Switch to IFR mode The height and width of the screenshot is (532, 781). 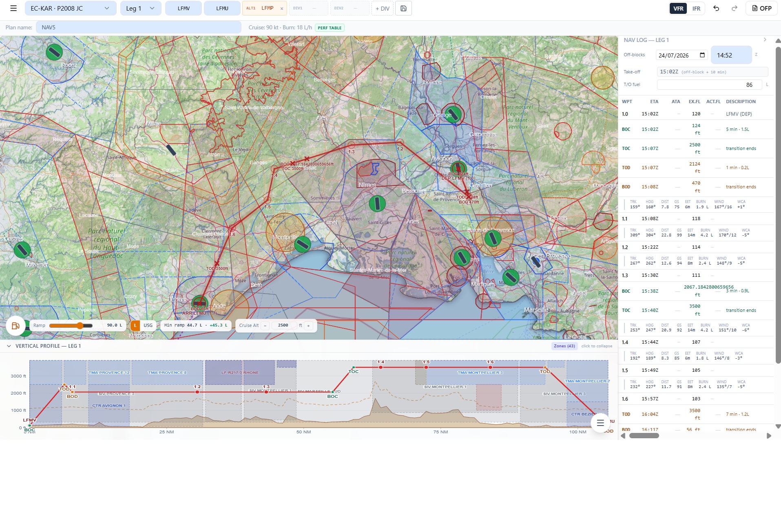click(x=696, y=8)
